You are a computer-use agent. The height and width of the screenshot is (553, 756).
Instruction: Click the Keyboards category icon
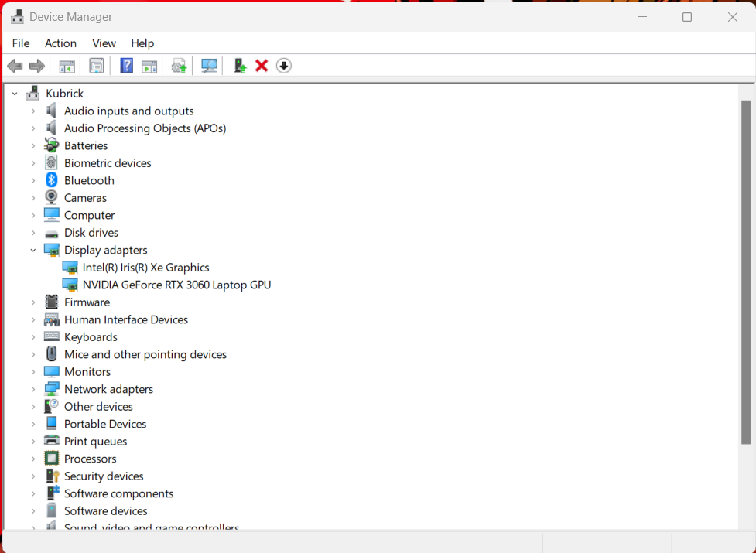(52, 336)
